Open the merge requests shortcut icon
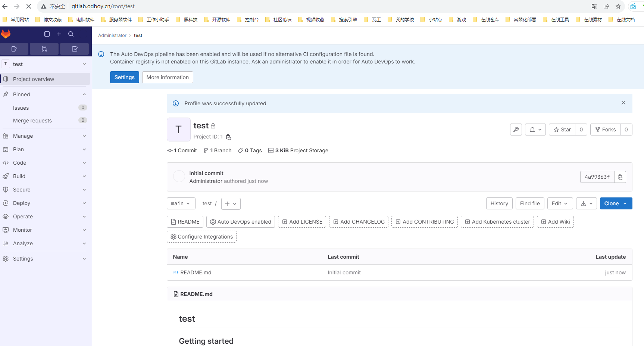 (44, 49)
